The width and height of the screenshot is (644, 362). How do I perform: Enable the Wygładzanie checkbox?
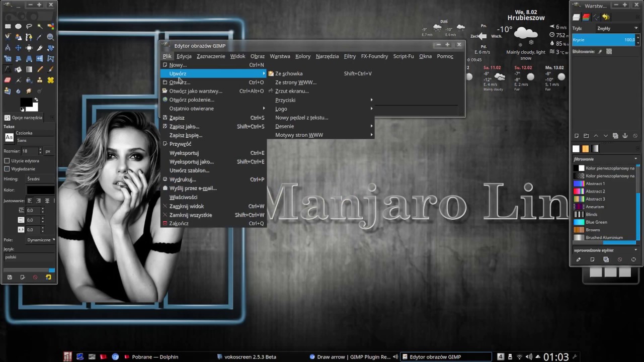coord(7,169)
